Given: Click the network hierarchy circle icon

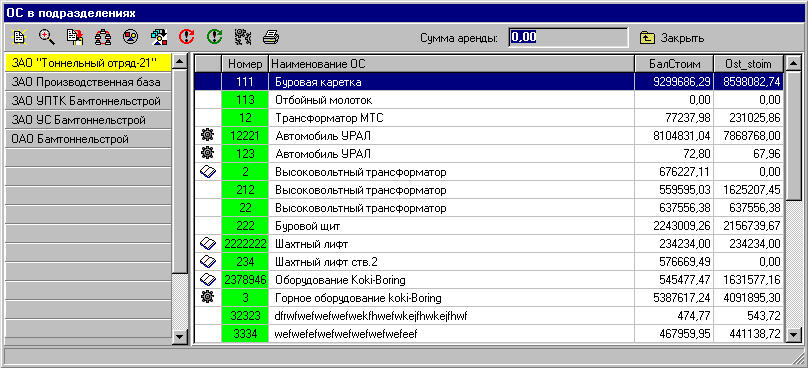Looking at the screenshot, I should [103, 37].
